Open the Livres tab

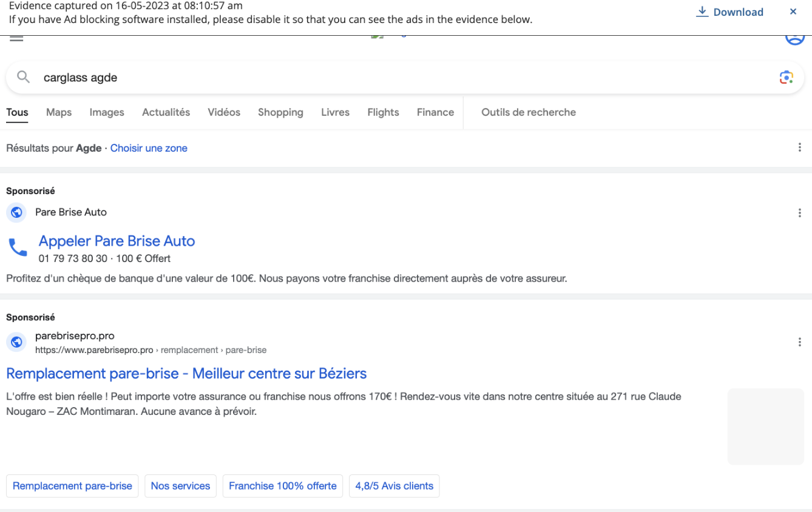pos(335,112)
